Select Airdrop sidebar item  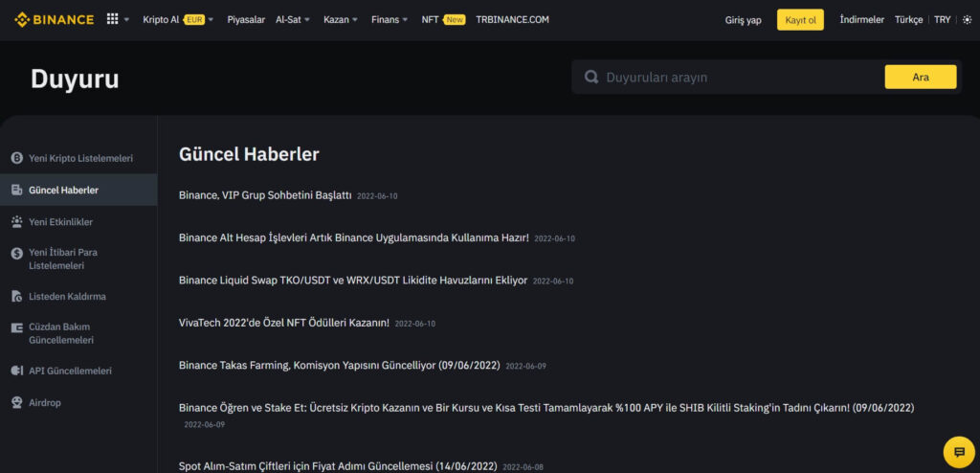click(x=78, y=402)
